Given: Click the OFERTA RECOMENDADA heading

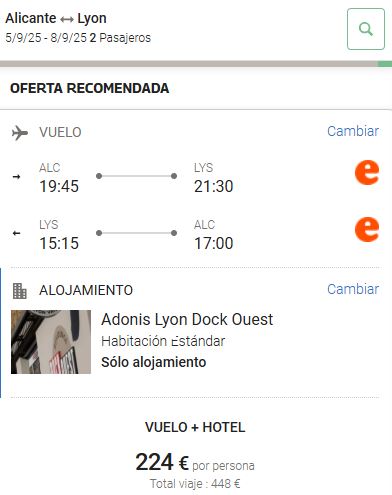Looking at the screenshot, I should 90,88.
